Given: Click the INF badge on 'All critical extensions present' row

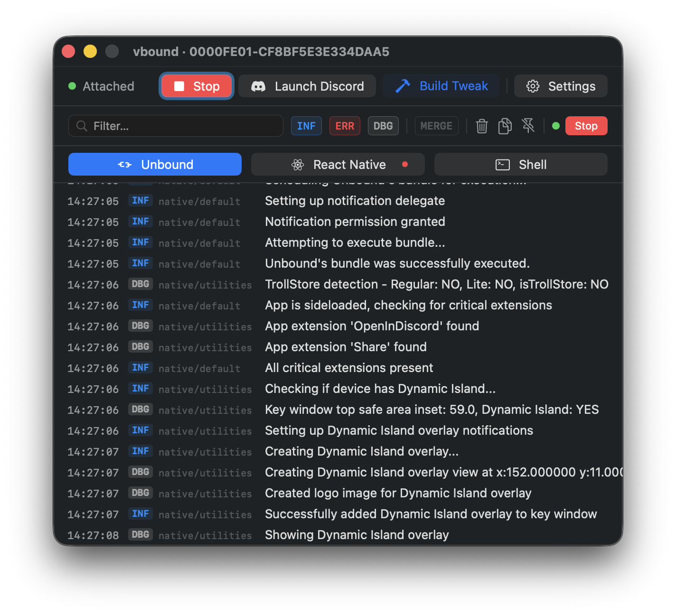Looking at the screenshot, I should (141, 367).
